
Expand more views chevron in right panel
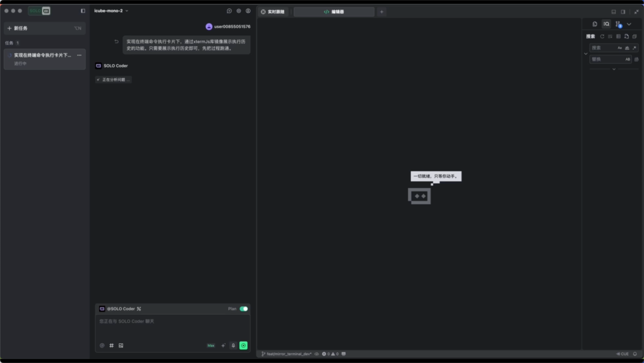point(629,24)
